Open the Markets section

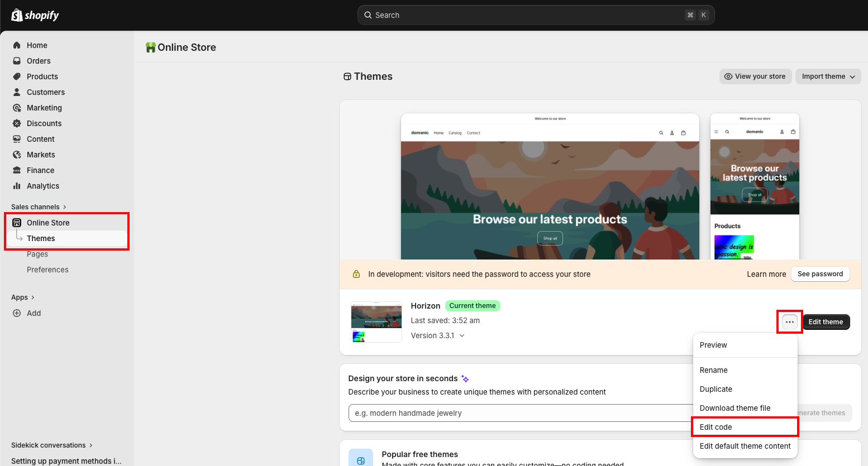[x=40, y=154]
